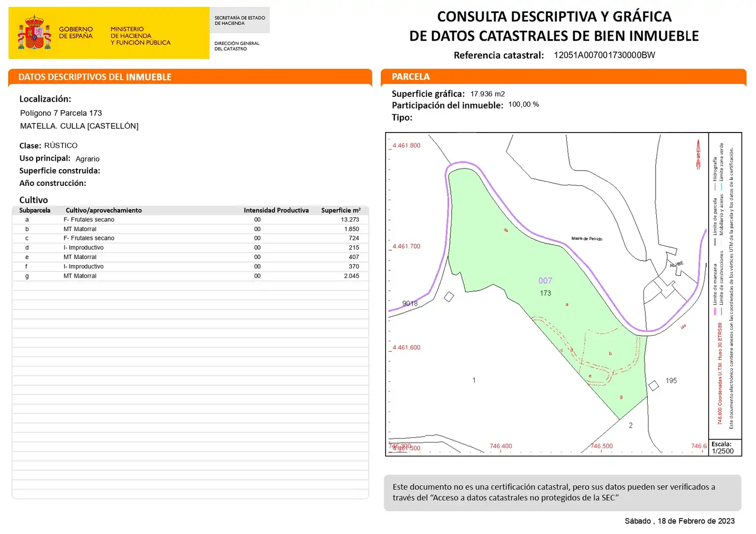This screenshot has width=756, height=534.
Task: Click the "Superficie construida:" label
Action: coord(60,171)
